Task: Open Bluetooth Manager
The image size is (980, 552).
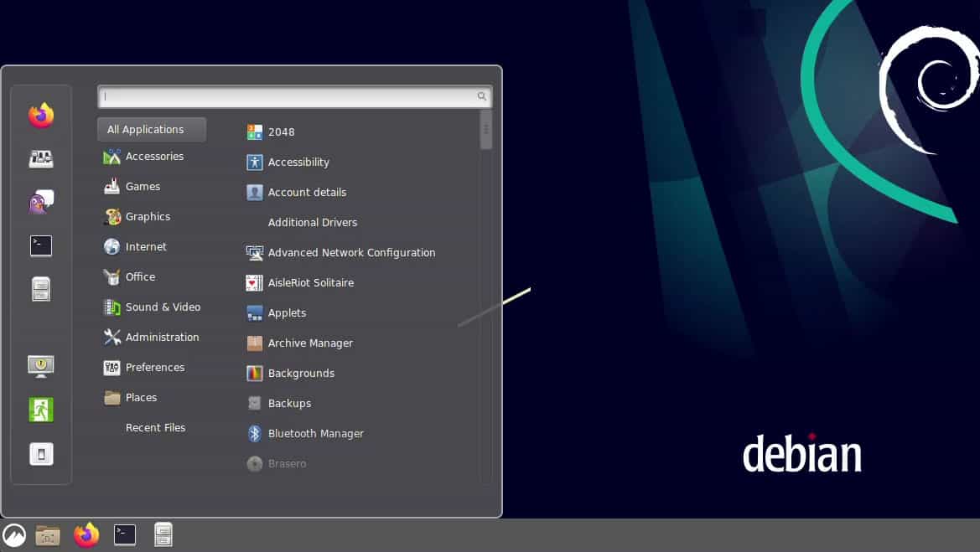Action: pyautogui.click(x=315, y=433)
